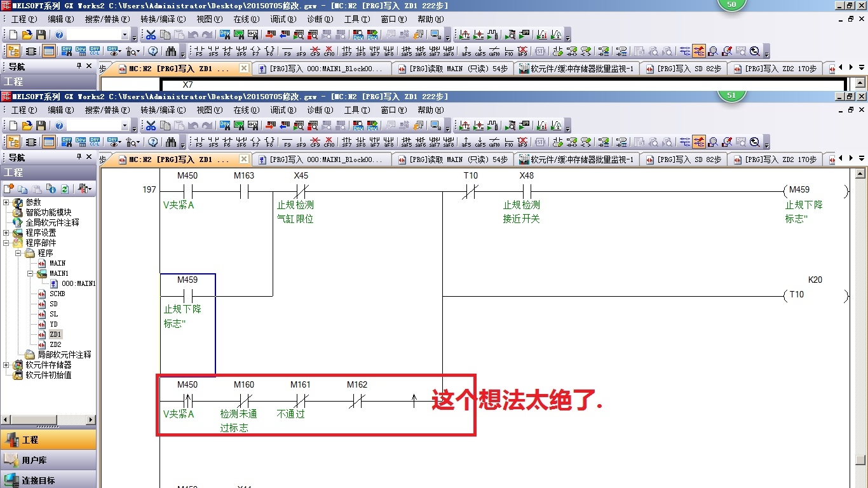Toggle pin on lower navigation panel
This screenshot has width=868, height=488.
click(x=79, y=157)
